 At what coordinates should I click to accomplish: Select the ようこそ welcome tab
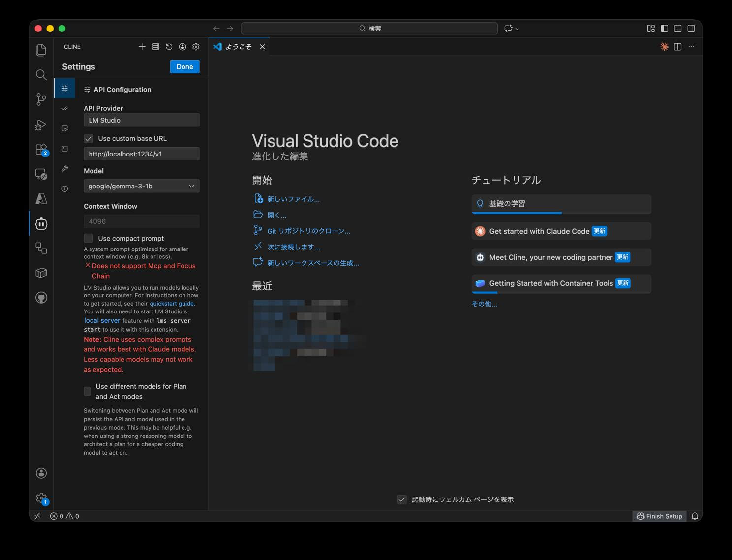(x=238, y=47)
